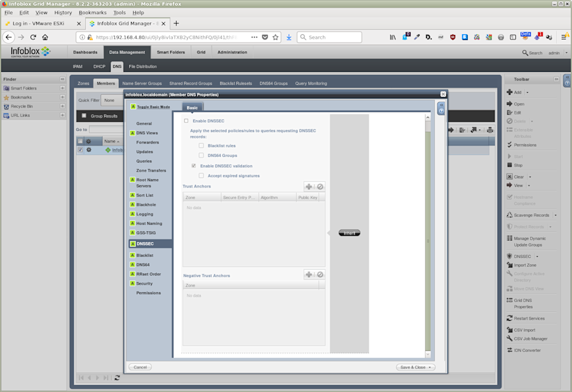
Task: Expand Recycle Bin in Finder
Action: 62,106
